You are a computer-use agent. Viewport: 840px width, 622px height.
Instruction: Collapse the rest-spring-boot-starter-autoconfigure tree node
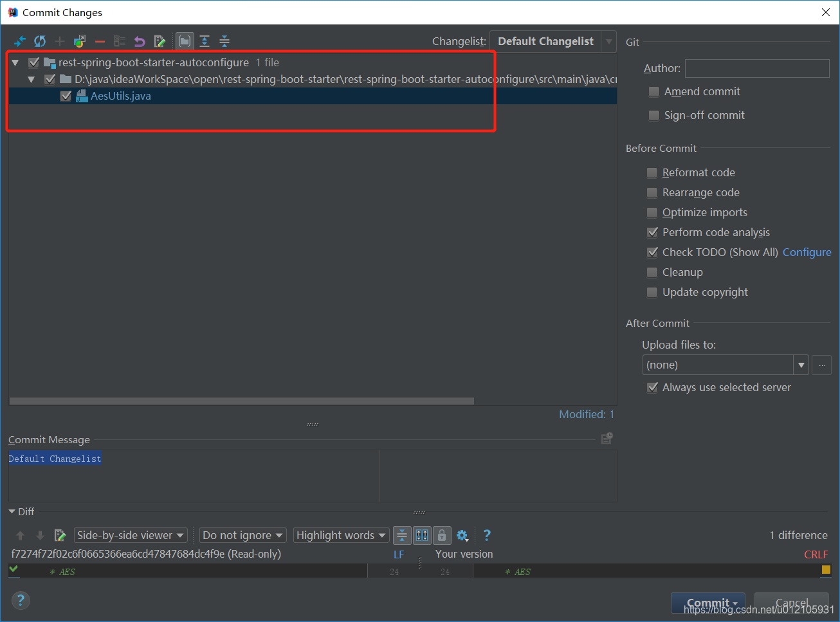tap(15, 63)
